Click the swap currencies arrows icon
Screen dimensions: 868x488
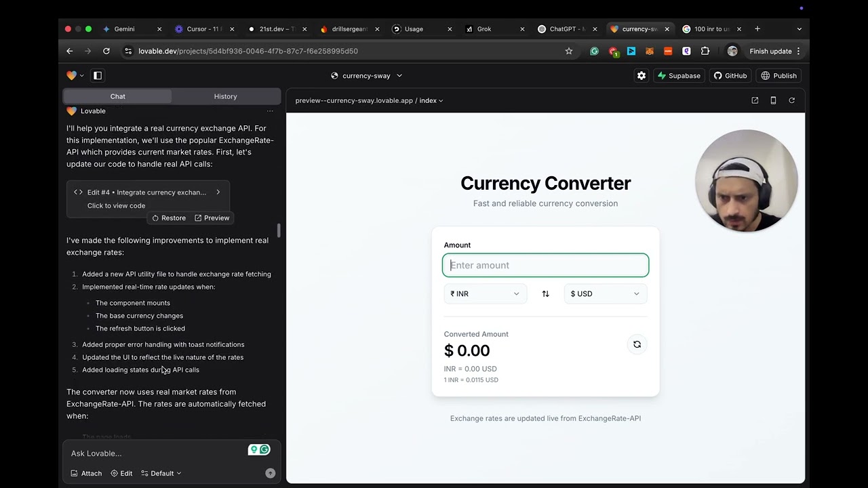(545, 293)
